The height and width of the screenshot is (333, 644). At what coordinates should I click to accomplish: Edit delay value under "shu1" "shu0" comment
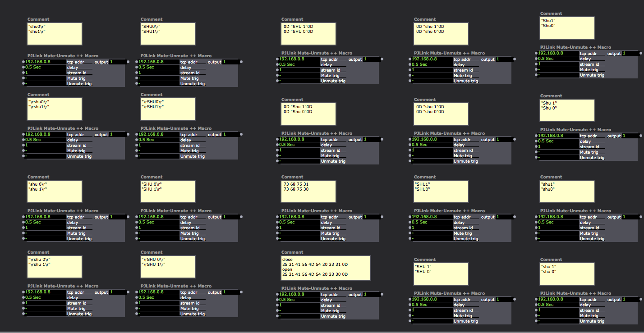click(558, 222)
